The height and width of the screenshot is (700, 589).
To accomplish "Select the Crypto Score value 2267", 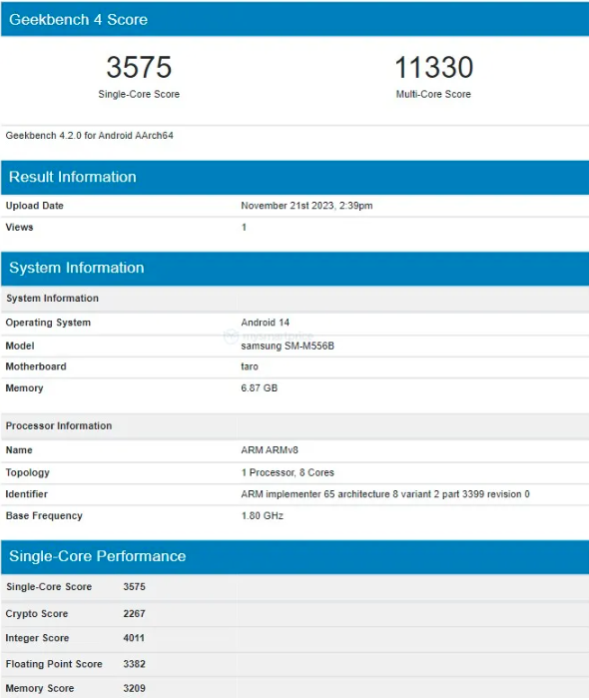I will pos(135,613).
